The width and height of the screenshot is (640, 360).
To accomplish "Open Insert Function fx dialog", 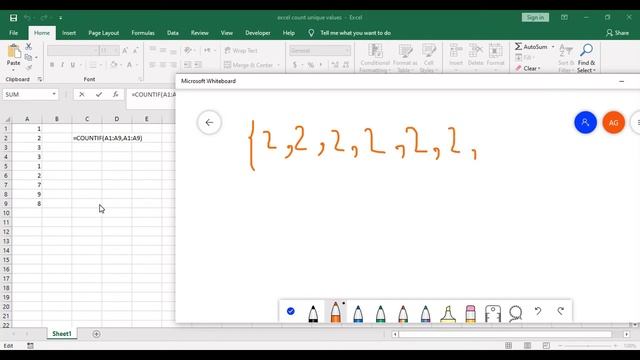I will [116, 94].
